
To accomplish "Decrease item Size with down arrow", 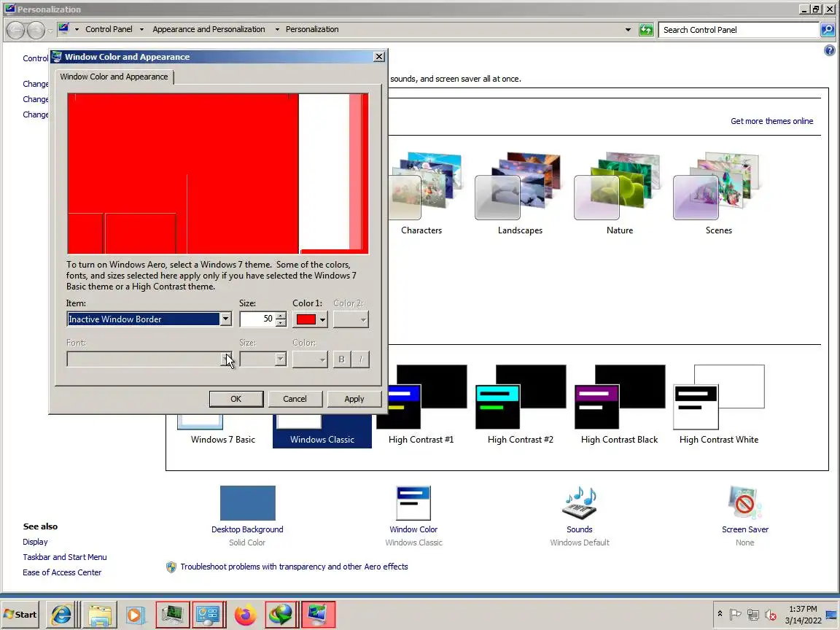I will point(281,323).
